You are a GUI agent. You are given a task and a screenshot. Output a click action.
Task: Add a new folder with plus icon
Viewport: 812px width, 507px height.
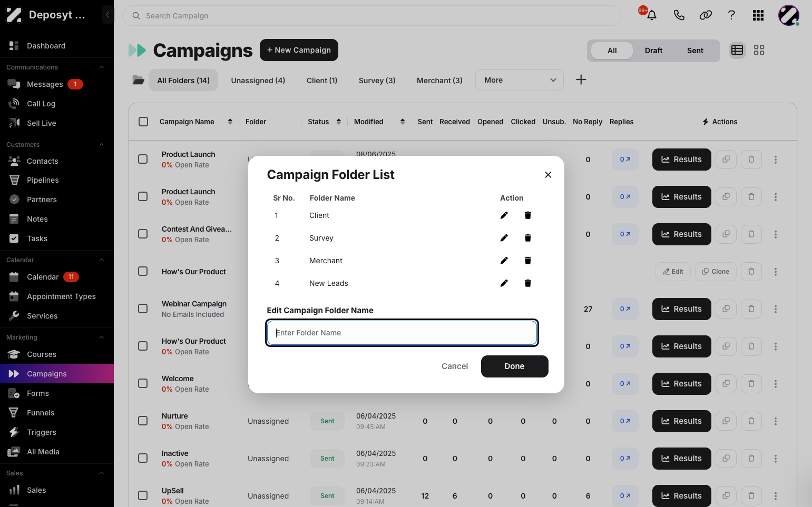(581, 79)
